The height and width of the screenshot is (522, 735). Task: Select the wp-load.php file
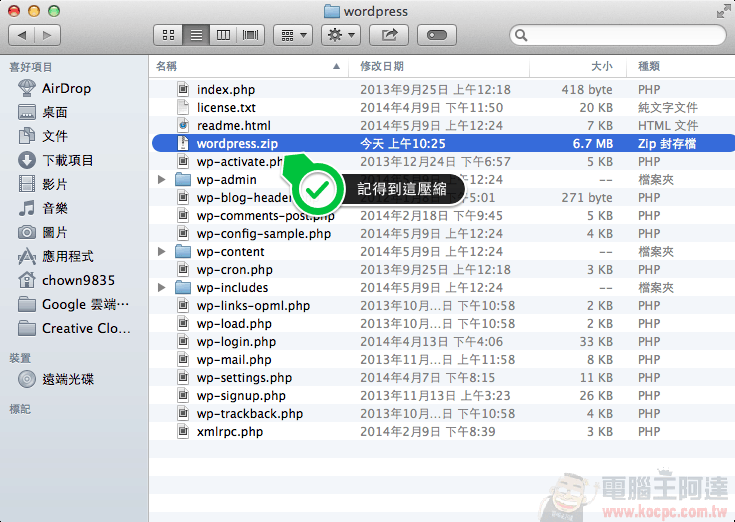442,324
